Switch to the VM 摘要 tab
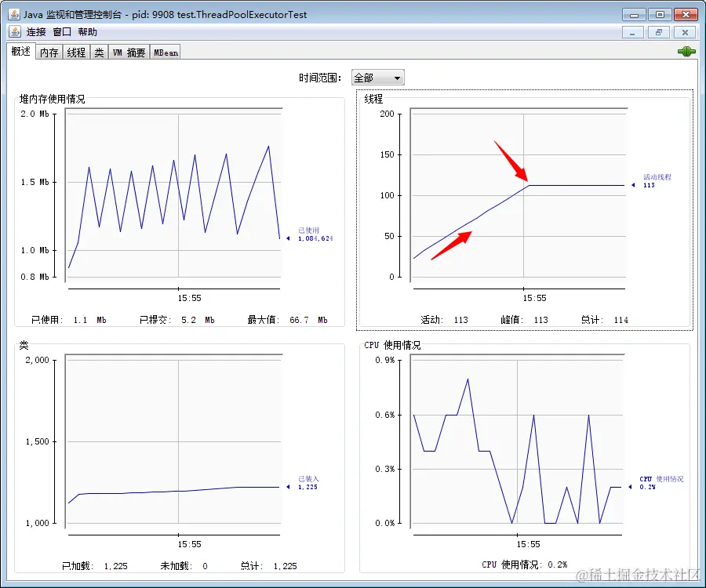This screenshot has height=588, width=706. [x=129, y=53]
